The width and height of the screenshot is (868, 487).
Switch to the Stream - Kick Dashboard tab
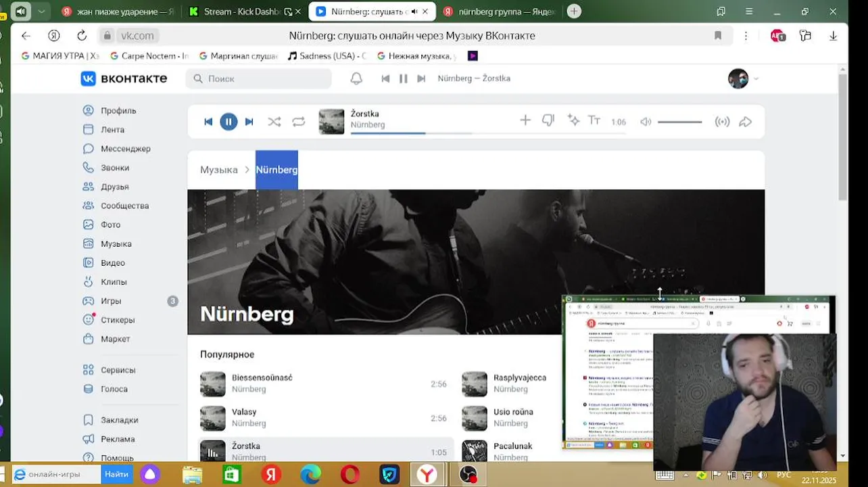242,11
